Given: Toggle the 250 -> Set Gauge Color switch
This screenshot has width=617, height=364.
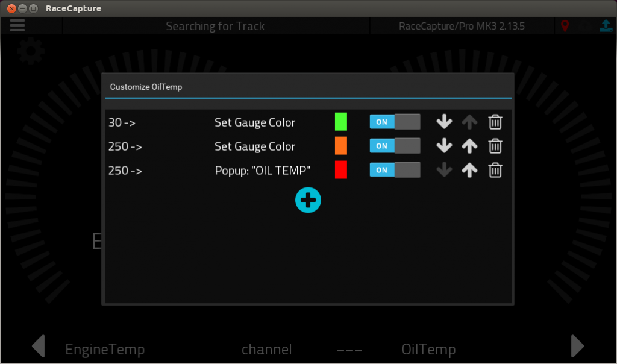Looking at the screenshot, I should coord(395,146).
